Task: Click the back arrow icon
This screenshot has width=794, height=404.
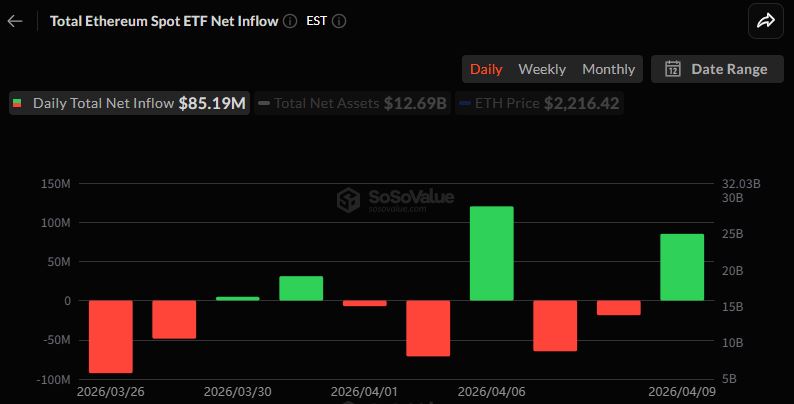Action: [x=15, y=21]
